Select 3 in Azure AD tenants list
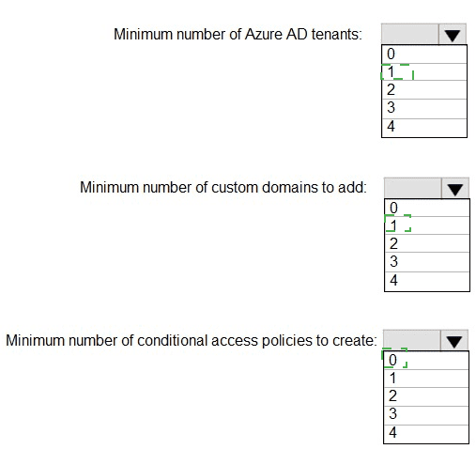 point(424,109)
